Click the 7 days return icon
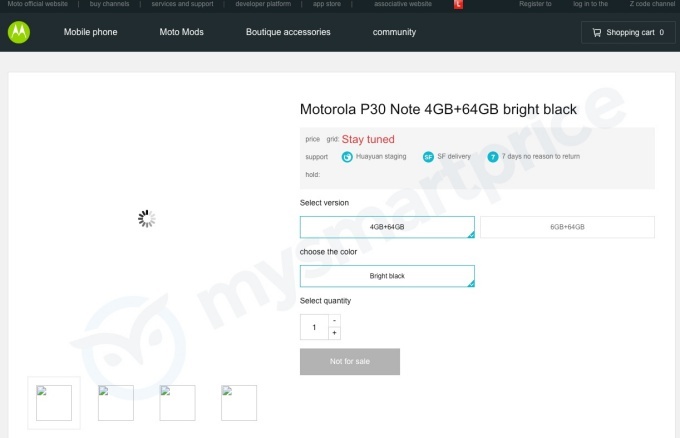Screen dimensions: 680x438 click(x=493, y=157)
